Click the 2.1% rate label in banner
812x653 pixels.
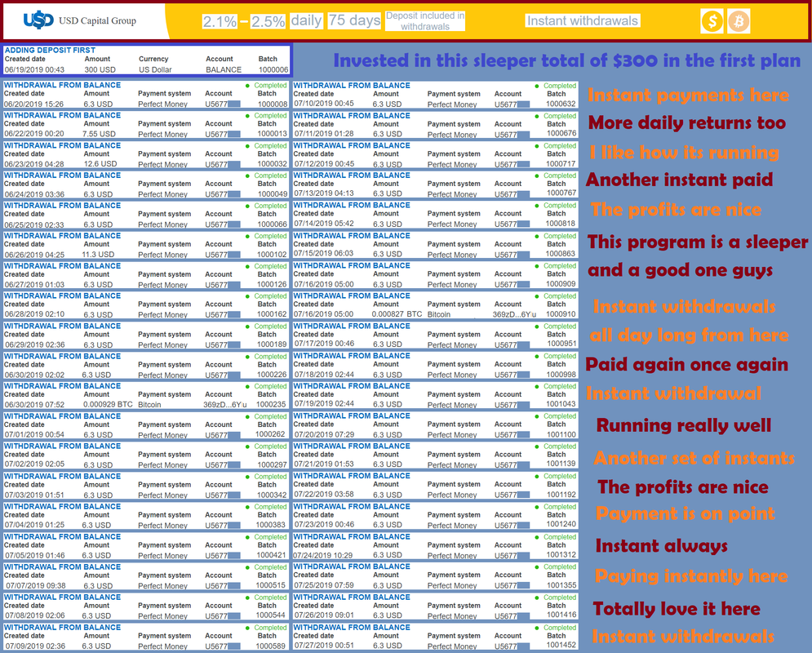pos(219,21)
